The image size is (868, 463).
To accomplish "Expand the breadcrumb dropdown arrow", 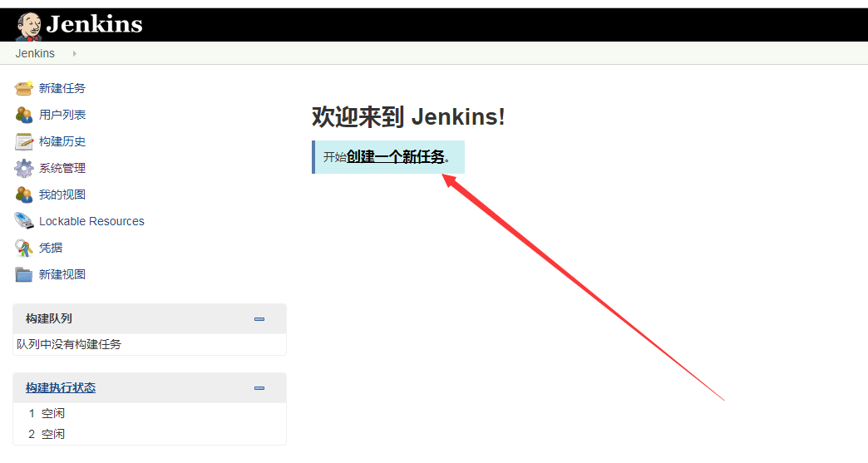I will 74,54.
